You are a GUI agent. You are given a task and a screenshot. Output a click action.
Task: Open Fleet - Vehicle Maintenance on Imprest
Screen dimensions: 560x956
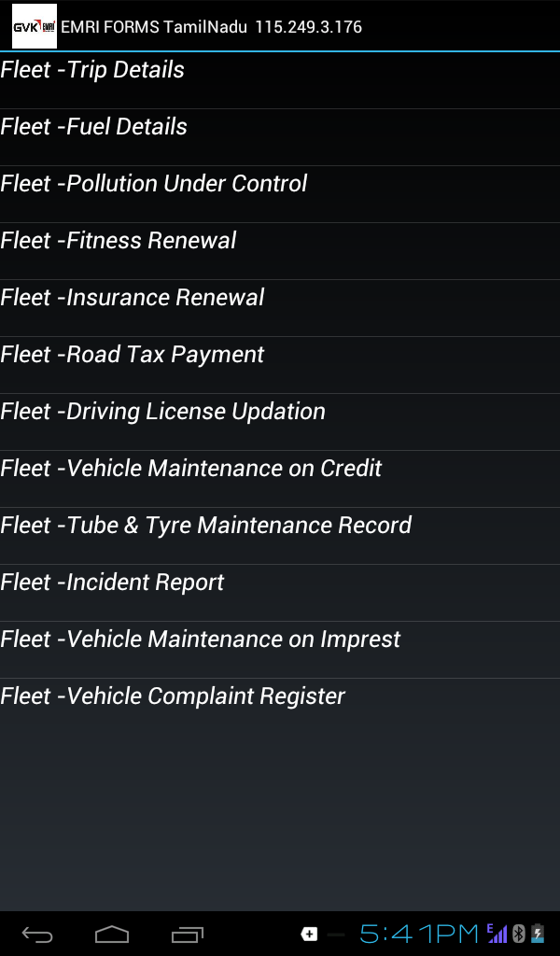201,640
